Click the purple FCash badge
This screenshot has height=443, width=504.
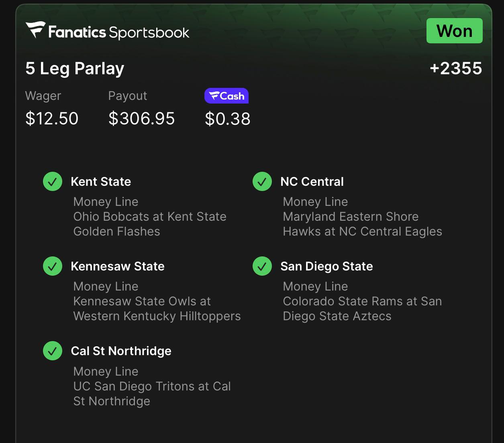pyautogui.click(x=226, y=96)
